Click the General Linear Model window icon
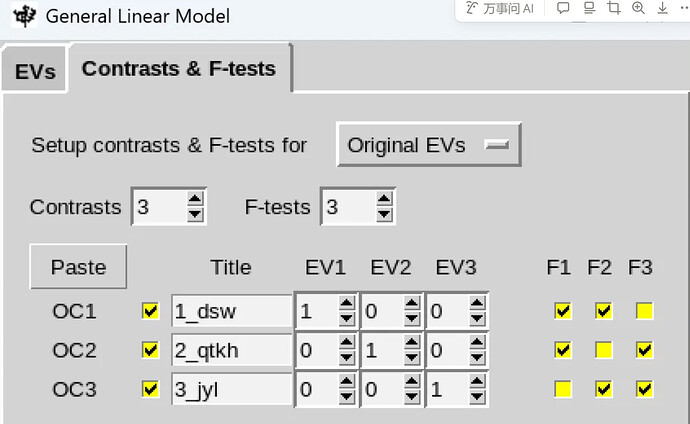This screenshot has width=690, height=424. click(x=25, y=16)
